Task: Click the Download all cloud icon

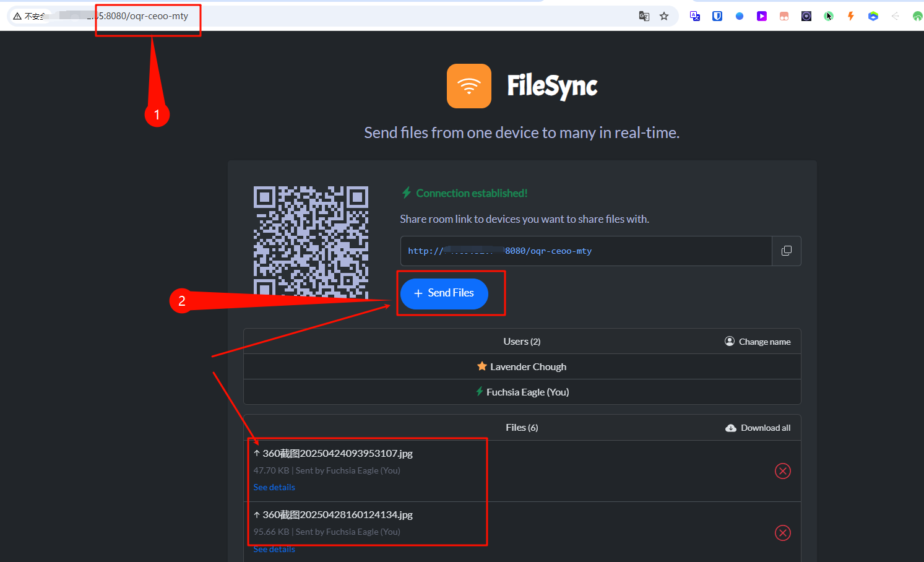Action: coord(731,428)
